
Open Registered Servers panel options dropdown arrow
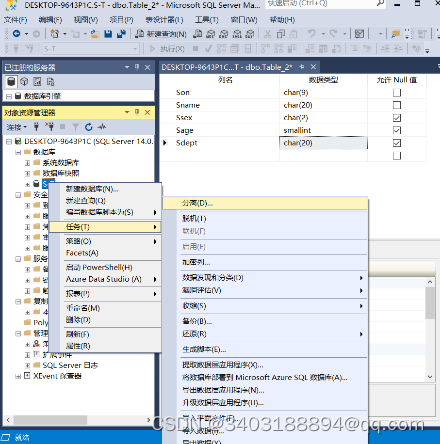tap(127, 67)
